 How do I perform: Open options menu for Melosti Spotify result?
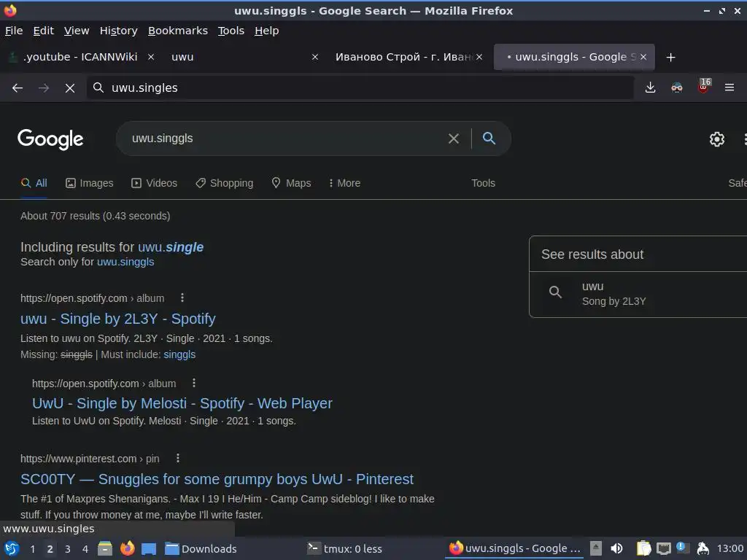[x=194, y=384]
